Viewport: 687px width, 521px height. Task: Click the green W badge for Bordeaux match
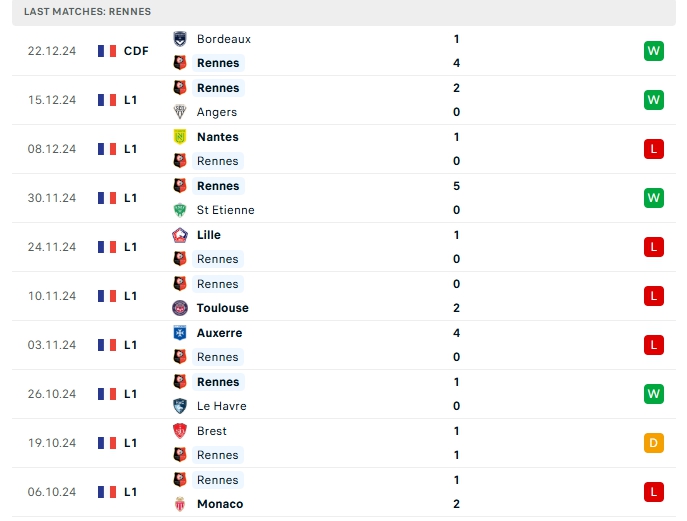654,51
